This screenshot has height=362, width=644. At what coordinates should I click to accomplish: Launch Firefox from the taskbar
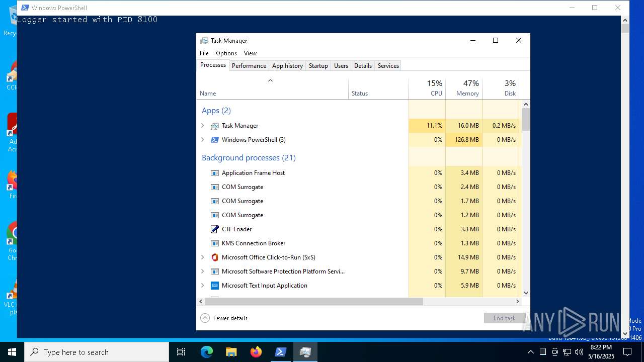[x=256, y=352]
